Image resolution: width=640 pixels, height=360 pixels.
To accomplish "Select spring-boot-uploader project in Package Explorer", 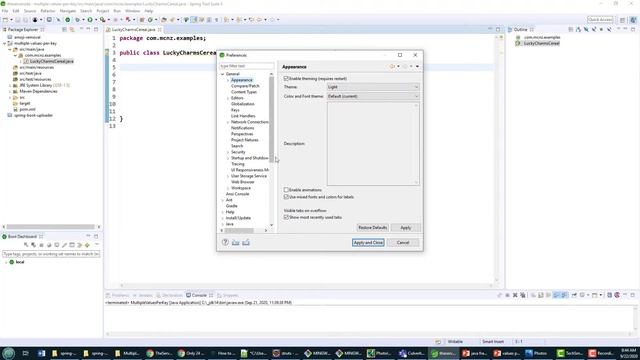I will pos(33,116).
